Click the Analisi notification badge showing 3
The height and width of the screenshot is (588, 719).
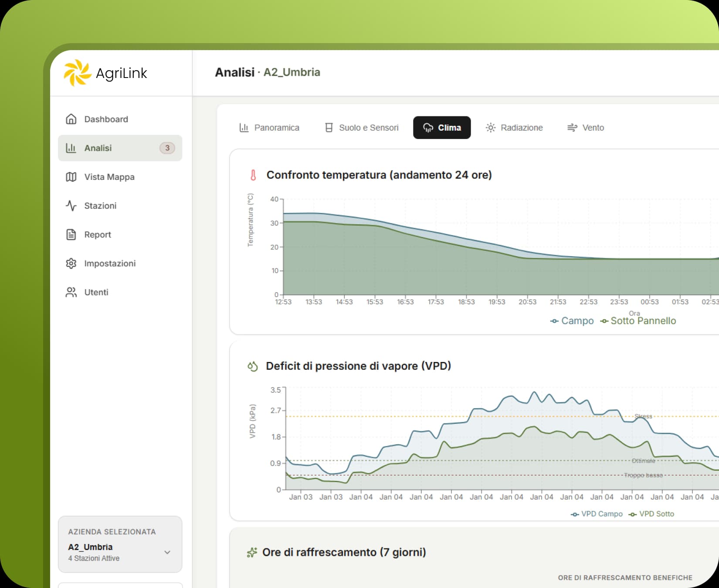(x=167, y=148)
